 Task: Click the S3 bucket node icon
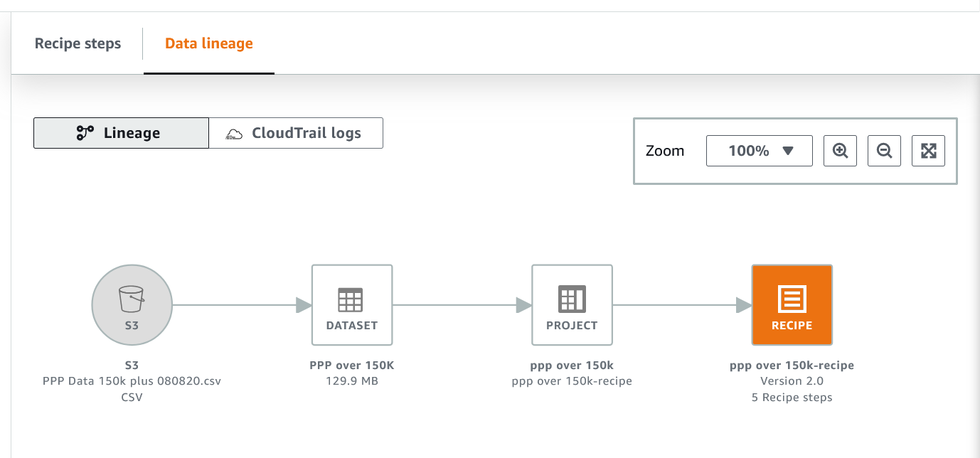(132, 305)
